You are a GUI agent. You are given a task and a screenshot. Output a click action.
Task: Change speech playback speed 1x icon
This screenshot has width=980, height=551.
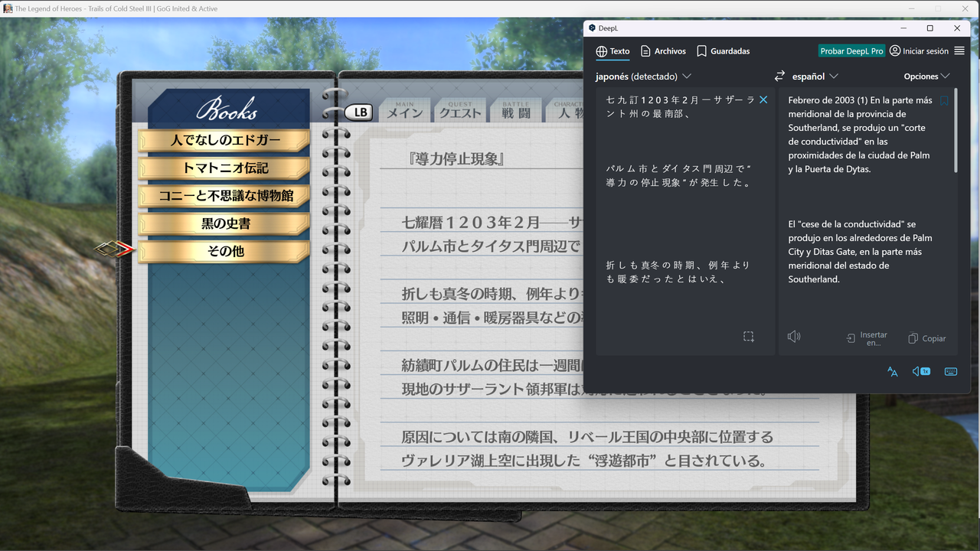click(921, 371)
